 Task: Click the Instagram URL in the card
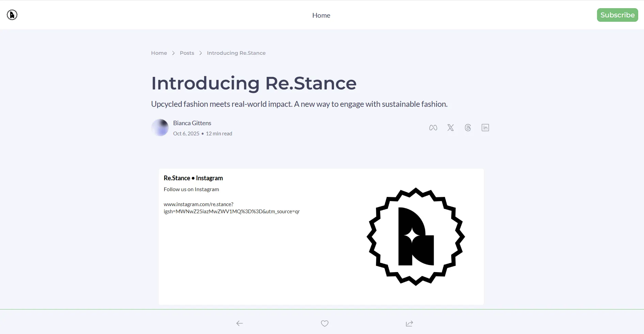[232, 208]
